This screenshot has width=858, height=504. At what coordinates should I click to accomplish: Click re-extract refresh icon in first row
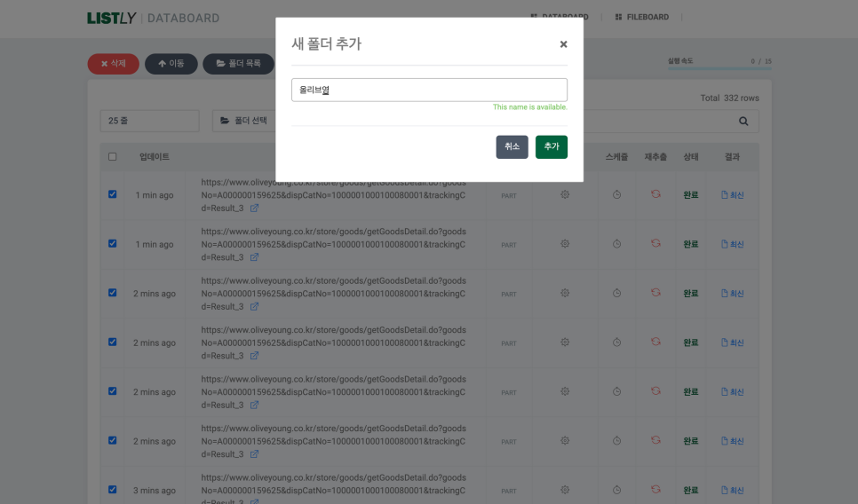click(x=655, y=193)
